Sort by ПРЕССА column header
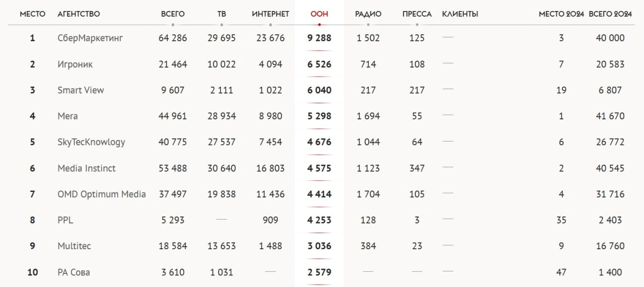 (x=417, y=14)
